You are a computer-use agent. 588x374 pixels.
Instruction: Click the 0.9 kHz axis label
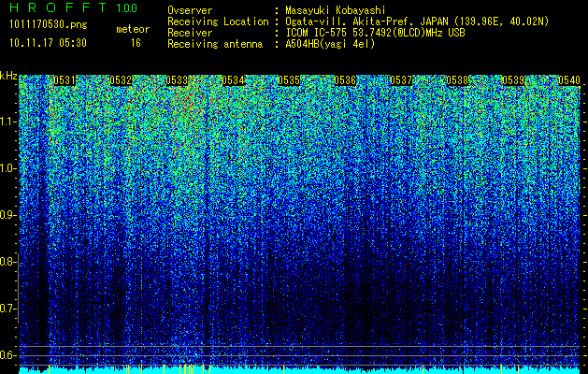pyautogui.click(x=7, y=215)
